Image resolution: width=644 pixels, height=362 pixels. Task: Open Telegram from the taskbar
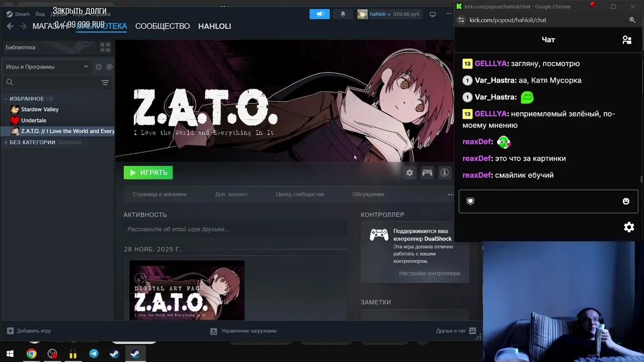[x=94, y=353]
